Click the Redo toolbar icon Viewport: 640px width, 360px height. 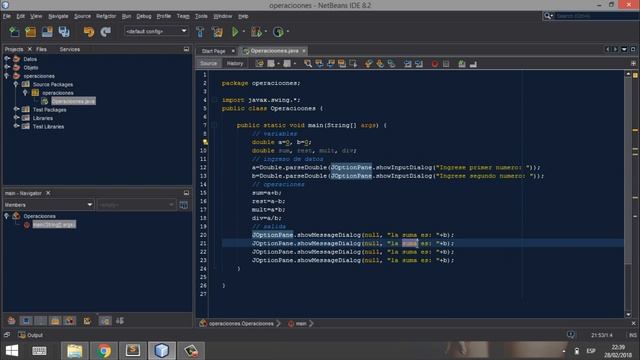[x=106, y=32]
